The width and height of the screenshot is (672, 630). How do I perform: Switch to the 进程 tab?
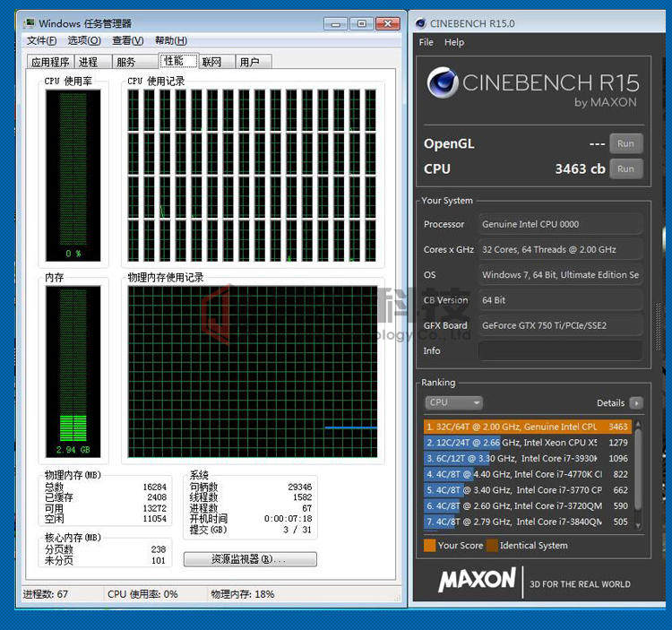tap(93, 62)
